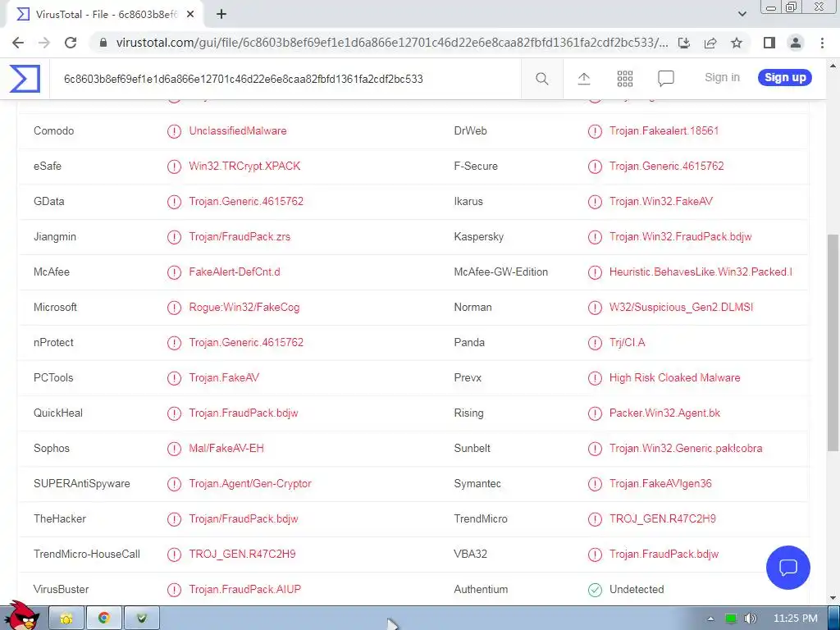The width and height of the screenshot is (840, 630).
Task: Click the Microsoft detection alert icon
Action: pyautogui.click(x=174, y=308)
